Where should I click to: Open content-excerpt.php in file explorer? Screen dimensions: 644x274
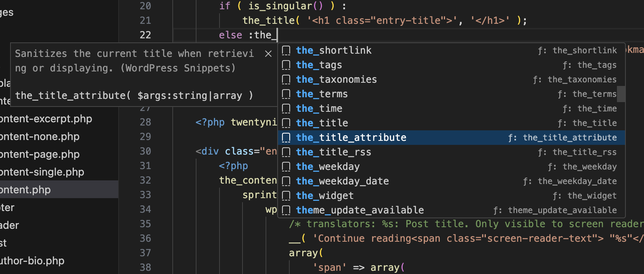pyautogui.click(x=46, y=119)
